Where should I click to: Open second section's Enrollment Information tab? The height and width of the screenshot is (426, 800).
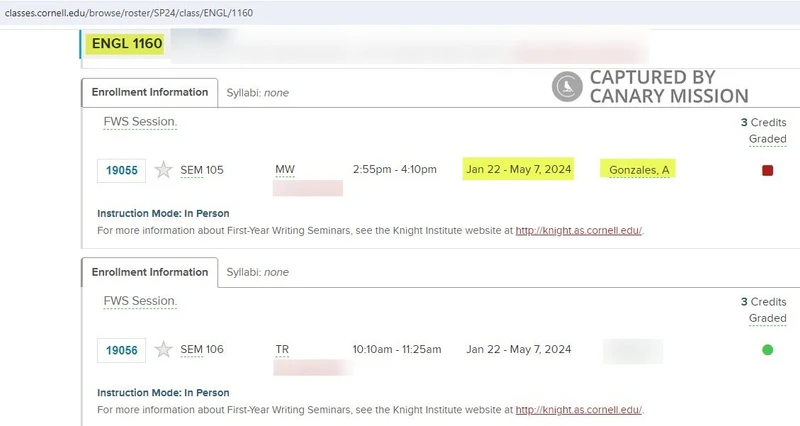[149, 272]
